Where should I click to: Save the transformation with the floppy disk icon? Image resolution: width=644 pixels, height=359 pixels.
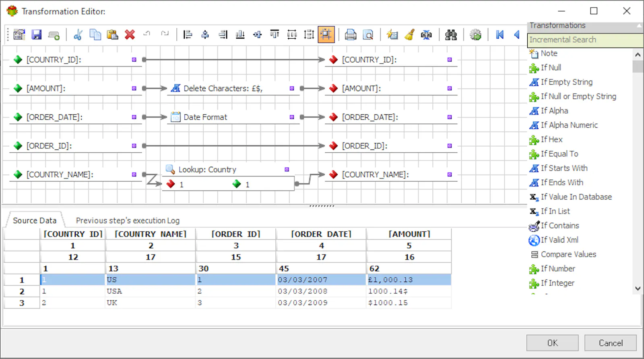click(x=37, y=35)
